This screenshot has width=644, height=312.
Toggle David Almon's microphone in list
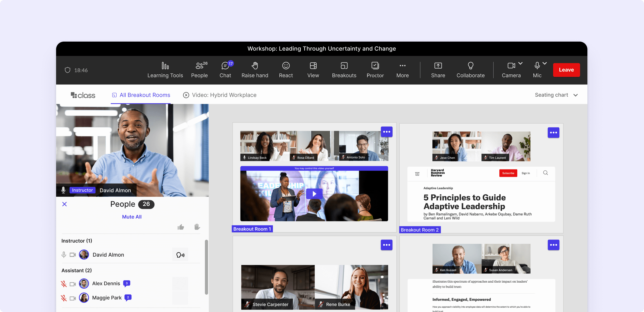pyautogui.click(x=64, y=255)
